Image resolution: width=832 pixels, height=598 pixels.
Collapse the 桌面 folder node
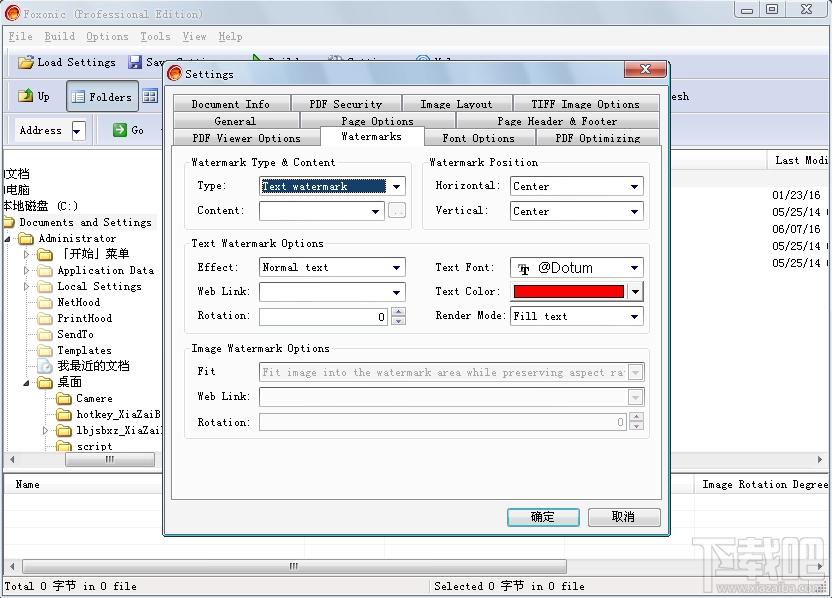(26, 383)
